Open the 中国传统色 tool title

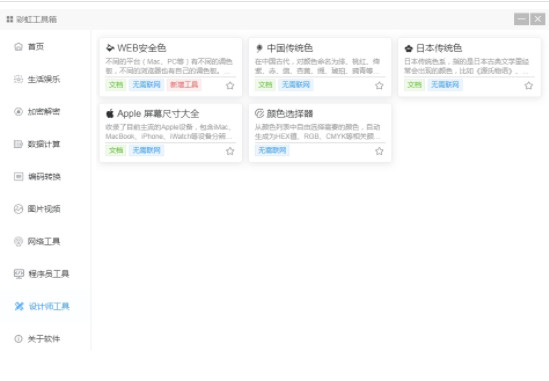point(290,48)
